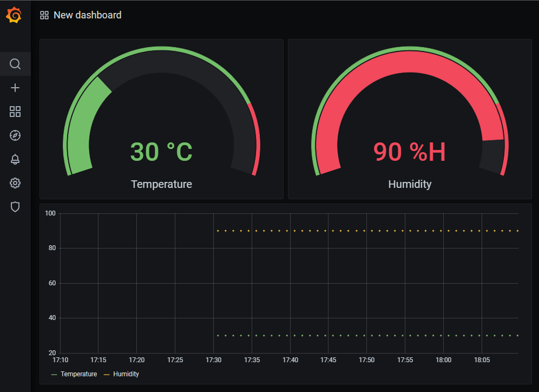This screenshot has width=539, height=392.
Task: Click the 30 °C gauge value
Action: click(x=161, y=152)
